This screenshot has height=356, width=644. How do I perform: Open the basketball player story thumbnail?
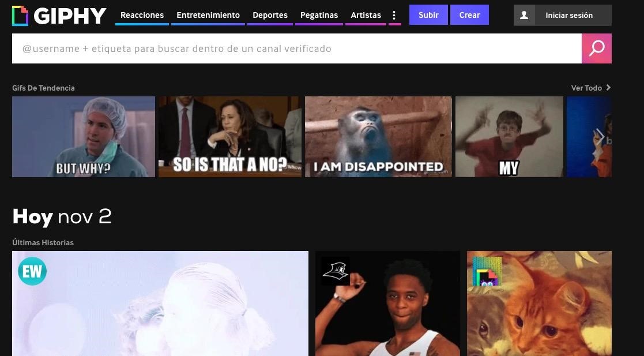pos(387,303)
